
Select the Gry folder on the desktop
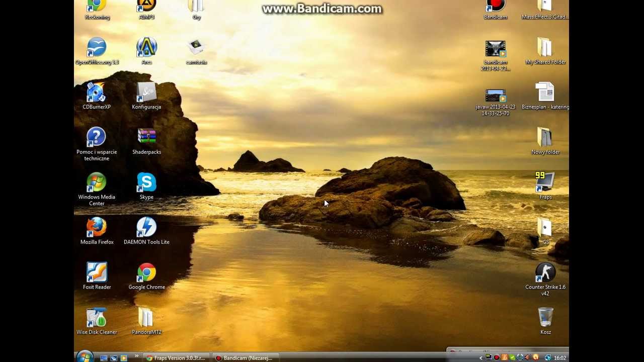pos(196,10)
